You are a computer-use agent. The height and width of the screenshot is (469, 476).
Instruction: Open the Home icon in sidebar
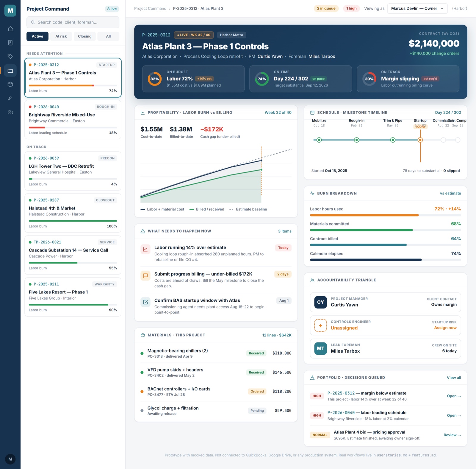click(x=10, y=29)
